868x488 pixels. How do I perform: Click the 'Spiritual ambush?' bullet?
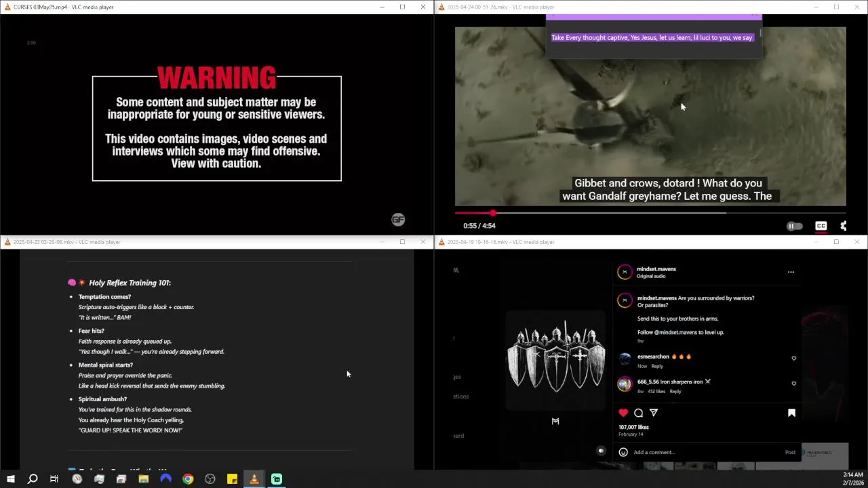coord(102,399)
